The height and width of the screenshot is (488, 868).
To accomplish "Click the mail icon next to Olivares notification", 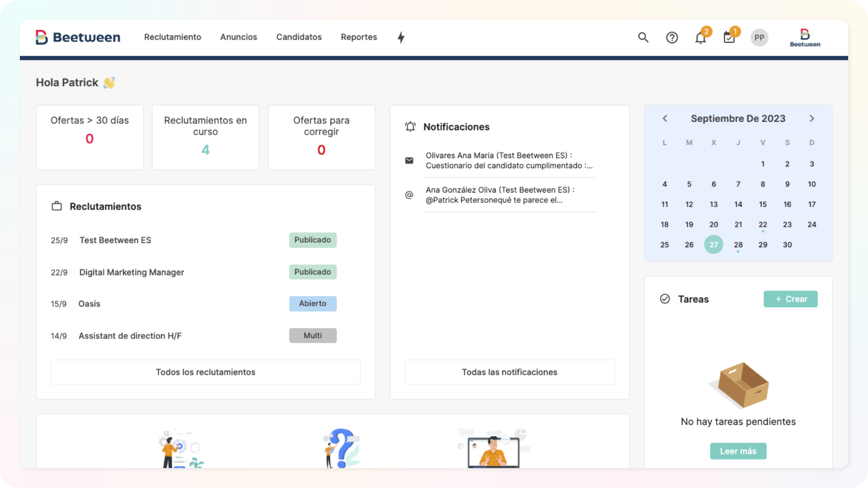I will 409,160.
